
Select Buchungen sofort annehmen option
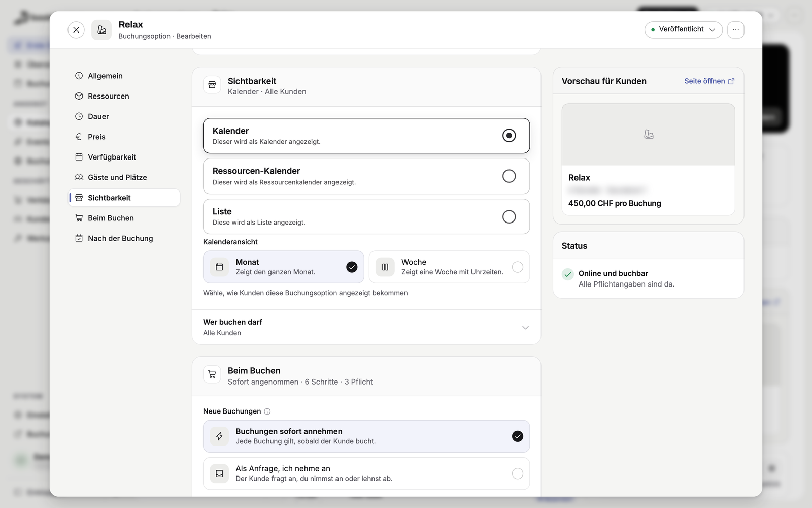[x=366, y=436]
